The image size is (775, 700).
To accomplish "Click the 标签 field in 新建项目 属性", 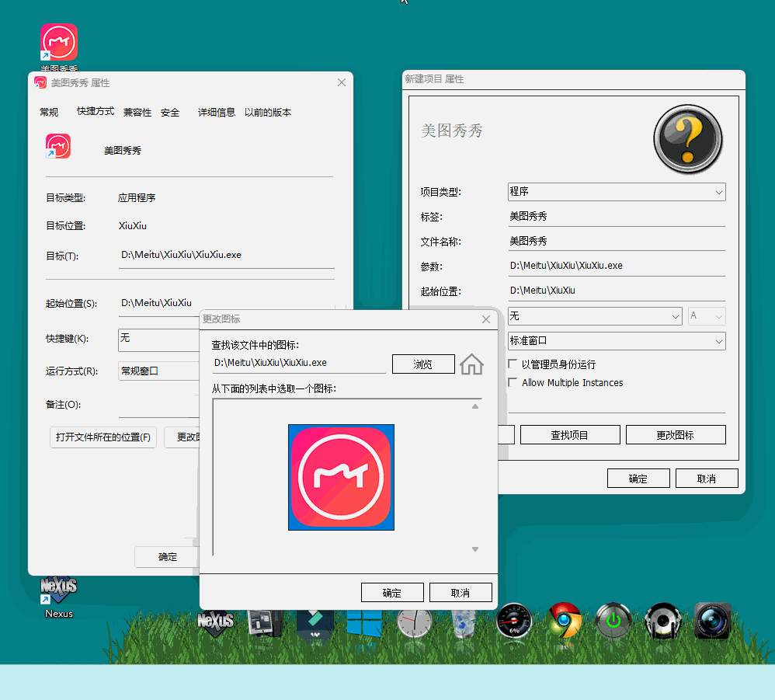I will pos(617,217).
